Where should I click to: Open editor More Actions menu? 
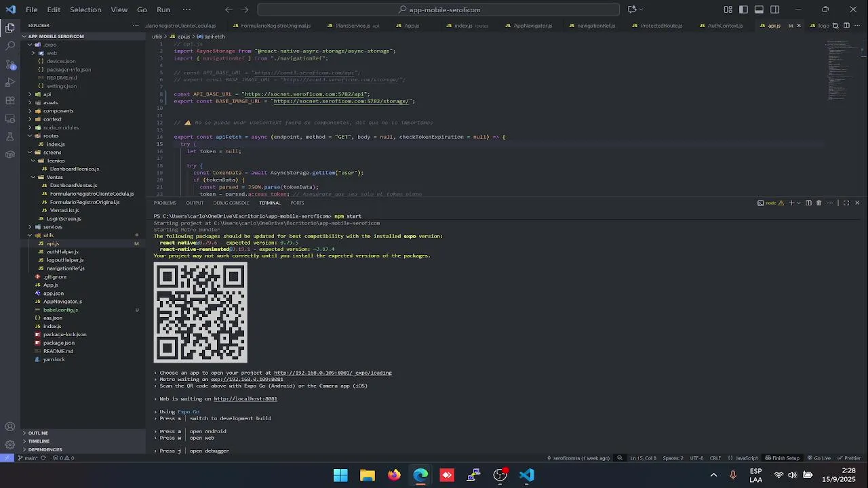point(856,26)
